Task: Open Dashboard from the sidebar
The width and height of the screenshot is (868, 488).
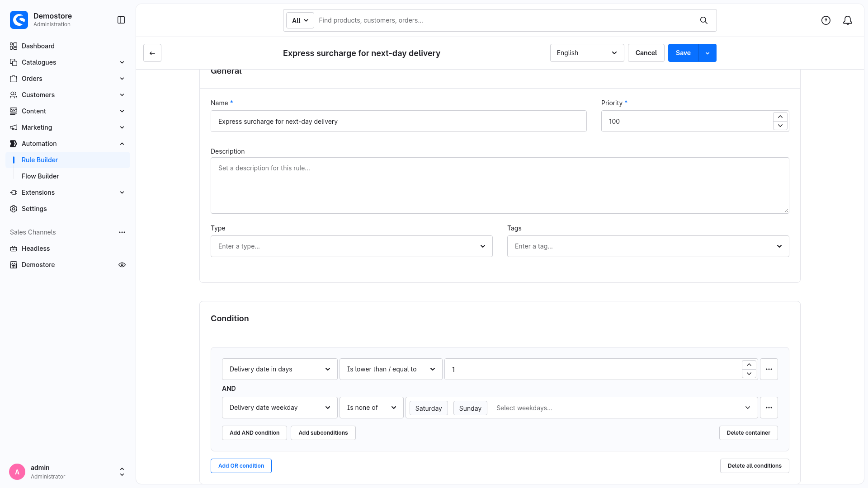Action: [x=68, y=46]
